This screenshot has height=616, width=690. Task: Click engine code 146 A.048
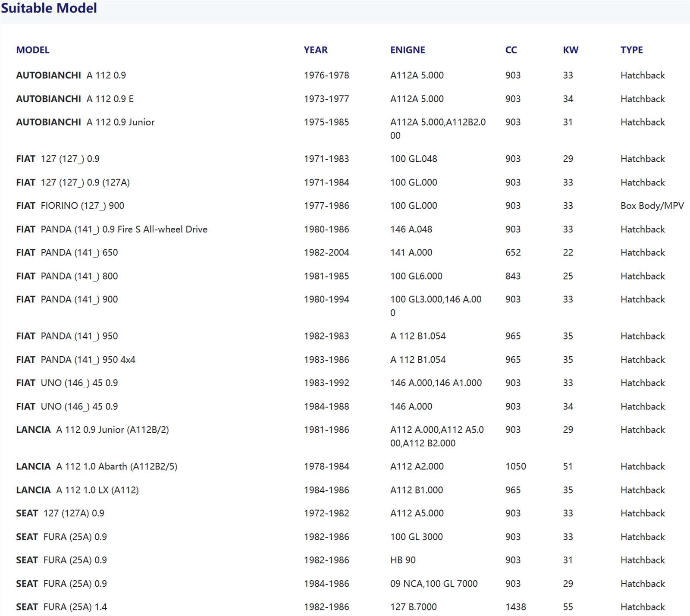tap(411, 229)
